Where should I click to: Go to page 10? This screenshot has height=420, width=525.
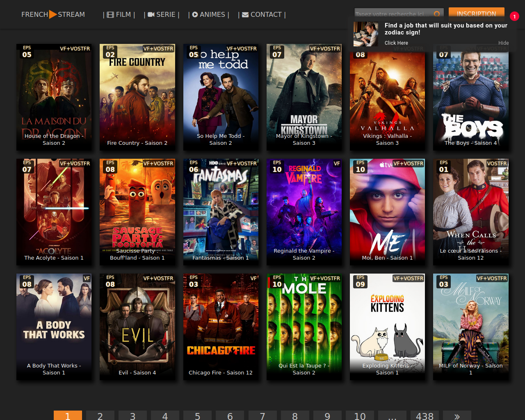tap(360, 415)
